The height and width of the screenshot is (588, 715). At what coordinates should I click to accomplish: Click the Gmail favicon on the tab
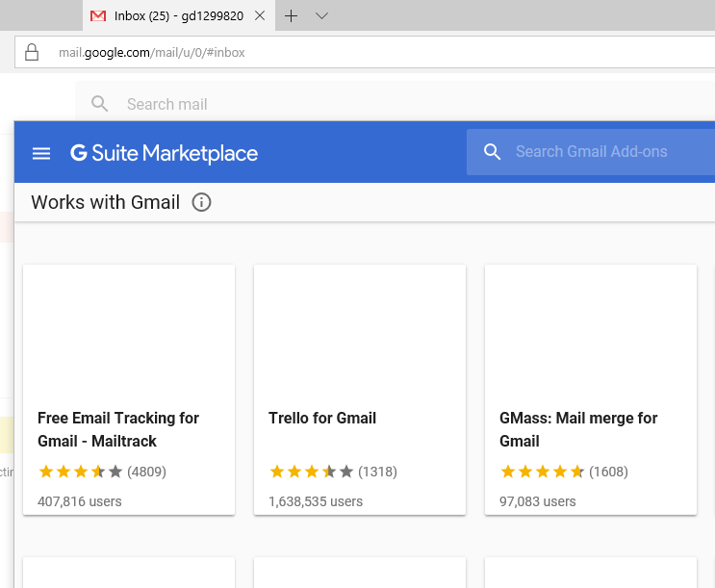pos(98,16)
